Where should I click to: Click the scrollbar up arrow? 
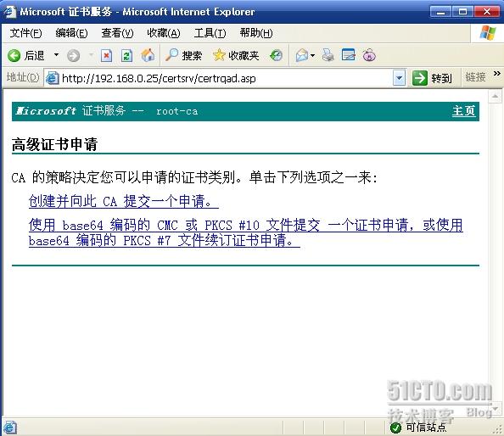point(495,96)
